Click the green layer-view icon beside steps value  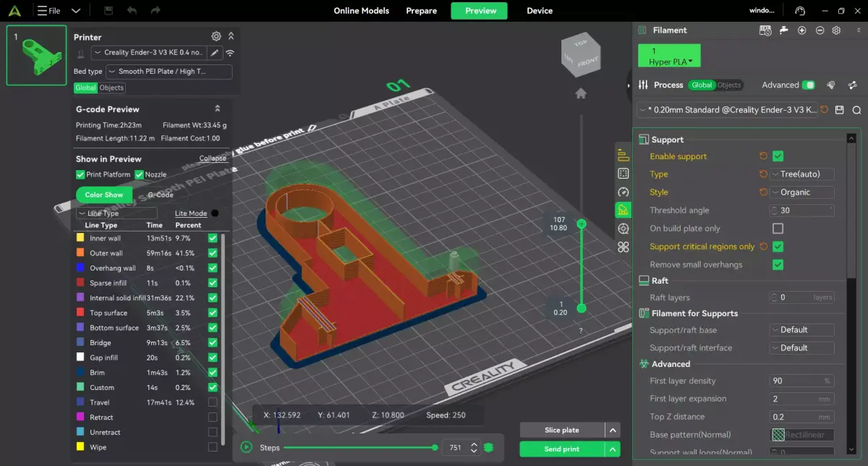489,447
